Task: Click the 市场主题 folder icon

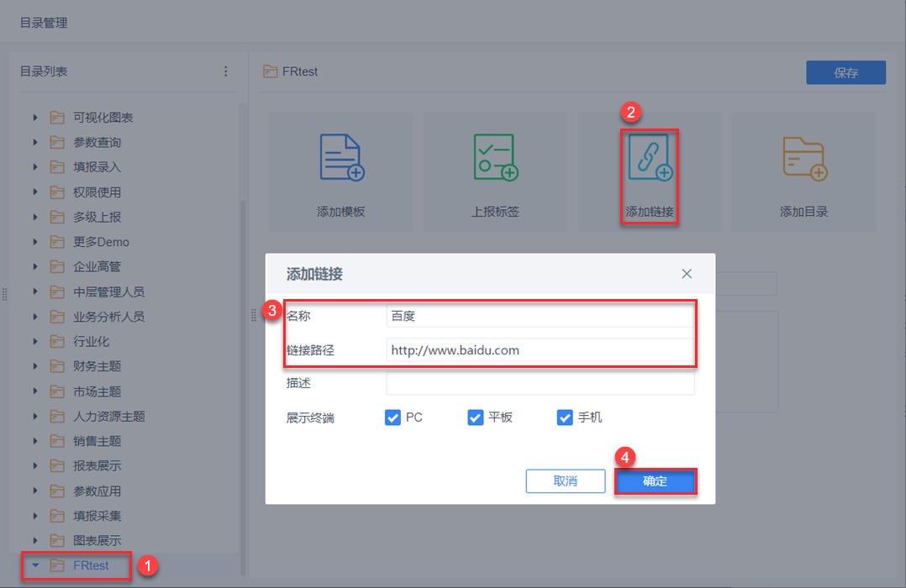Action: (57, 391)
